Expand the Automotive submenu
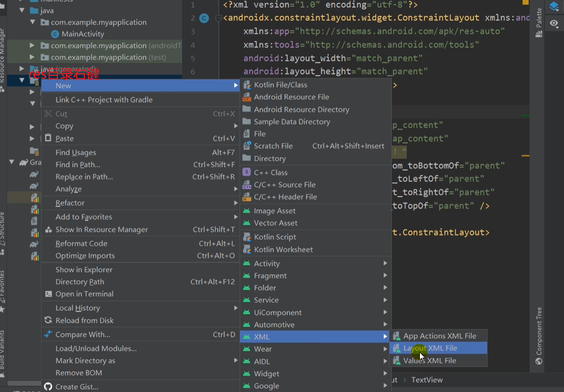The width and height of the screenshot is (564, 392). 315,325
